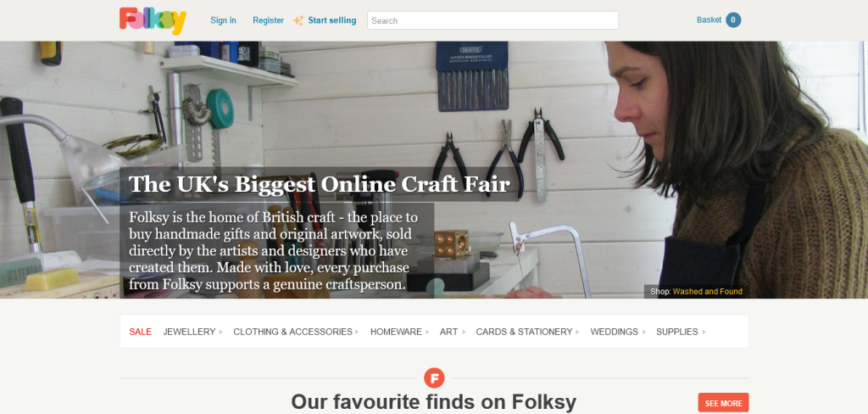The image size is (868, 414).
Task: Open the SALE category
Action: [140, 332]
